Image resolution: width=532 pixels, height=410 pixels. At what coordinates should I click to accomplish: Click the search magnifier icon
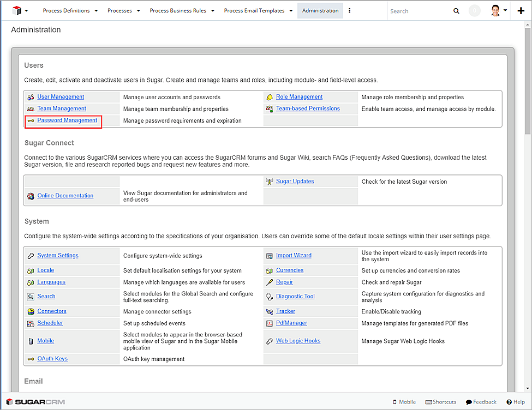tap(456, 10)
